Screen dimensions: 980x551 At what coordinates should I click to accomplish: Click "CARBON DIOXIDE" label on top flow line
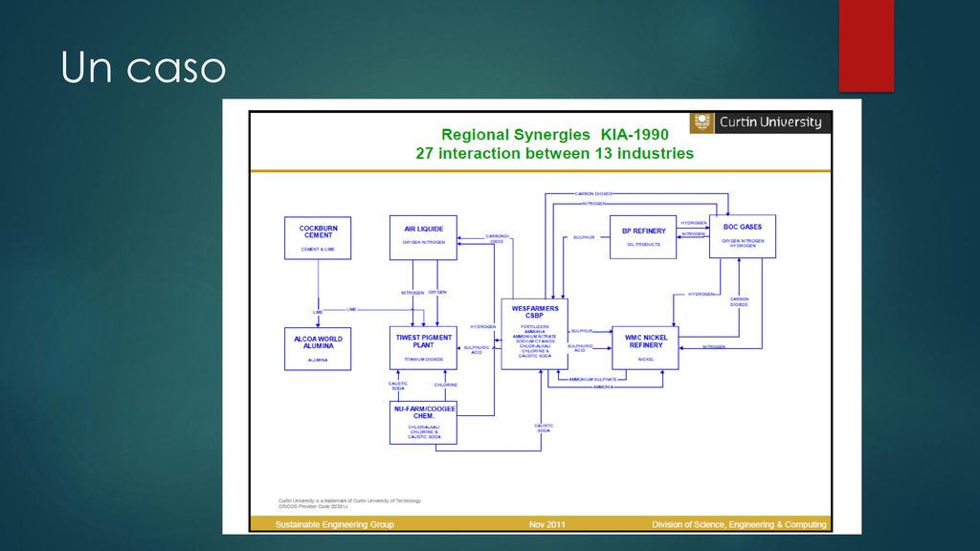click(x=593, y=193)
